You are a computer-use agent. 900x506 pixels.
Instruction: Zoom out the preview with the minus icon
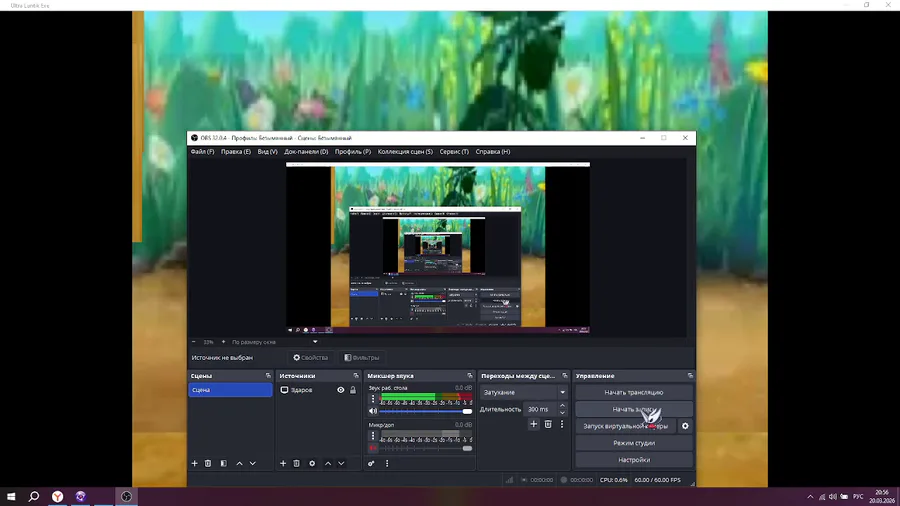(194, 342)
